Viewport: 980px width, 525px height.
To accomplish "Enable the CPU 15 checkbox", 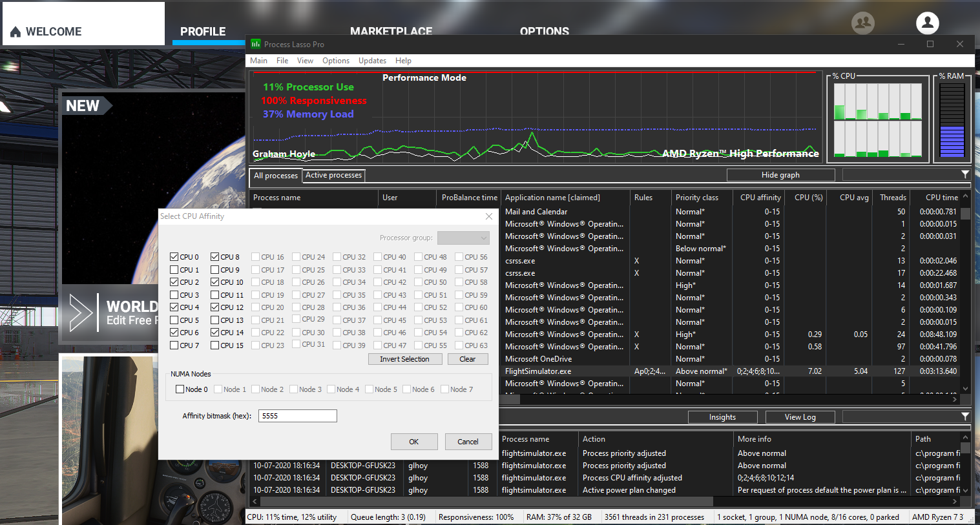I will click(x=215, y=345).
